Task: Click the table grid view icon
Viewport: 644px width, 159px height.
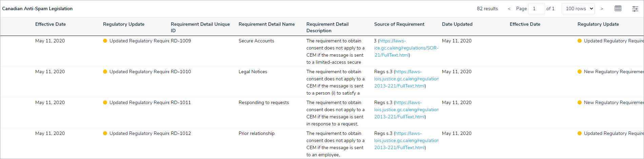Action: (618, 8)
